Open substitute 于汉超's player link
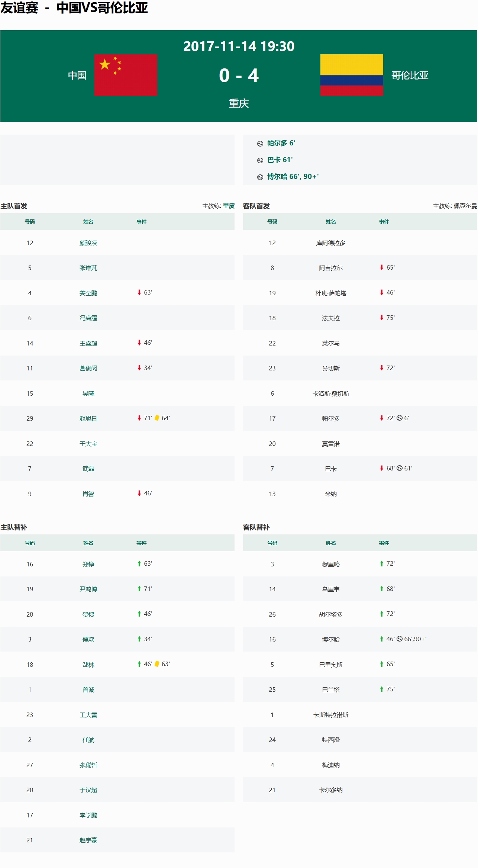Viewport: 478px width, 868px height. tap(88, 790)
